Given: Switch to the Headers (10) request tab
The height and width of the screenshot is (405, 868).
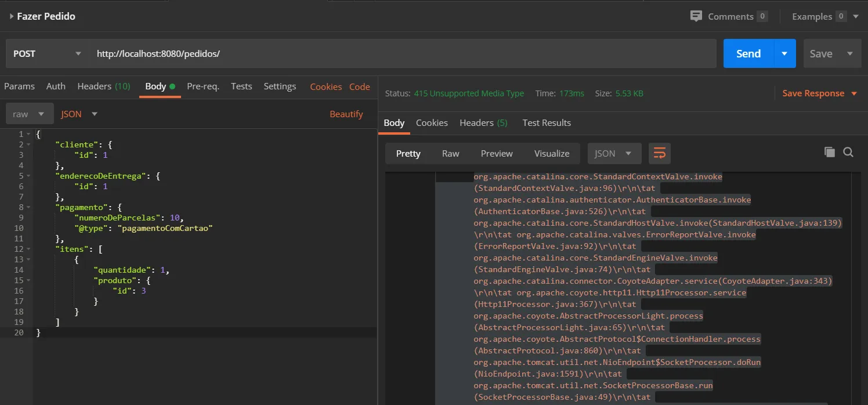Looking at the screenshot, I should (x=103, y=86).
